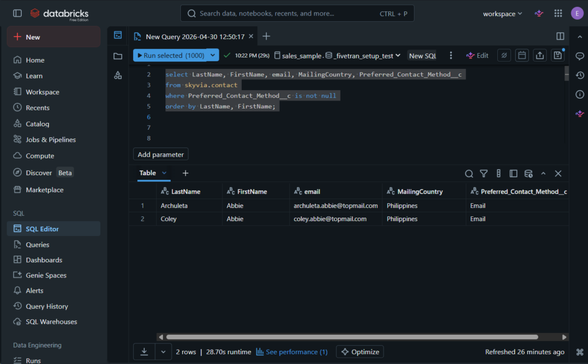Expand the Run selected dropdown arrow
Viewport: 588px width, 364px height.
pyautogui.click(x=212, y=55)
